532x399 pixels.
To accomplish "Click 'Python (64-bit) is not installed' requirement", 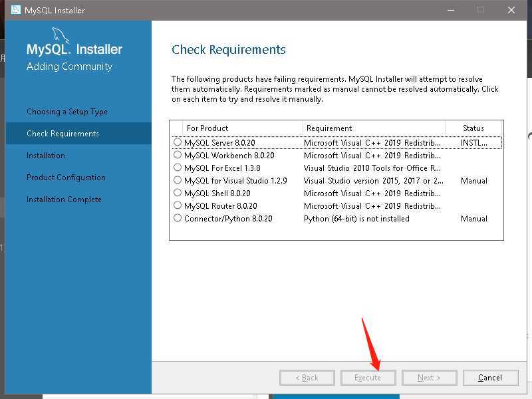I will point(356,219).
